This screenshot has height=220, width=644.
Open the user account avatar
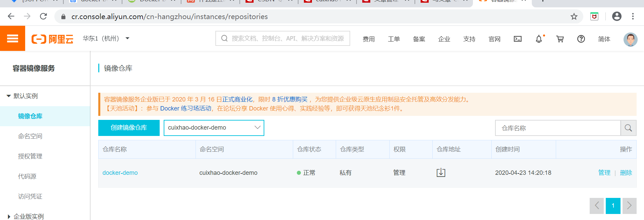pyautogui.click(x=630, y=39)
